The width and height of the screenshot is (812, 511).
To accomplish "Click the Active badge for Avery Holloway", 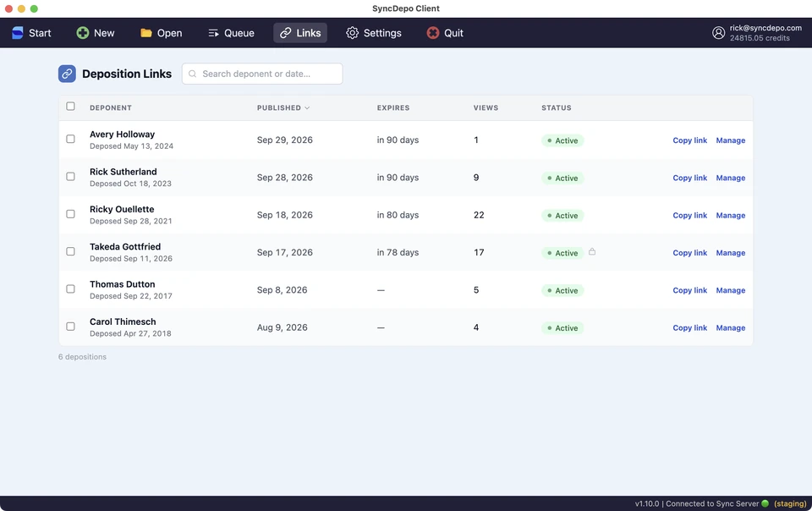I will pos(562,140).
